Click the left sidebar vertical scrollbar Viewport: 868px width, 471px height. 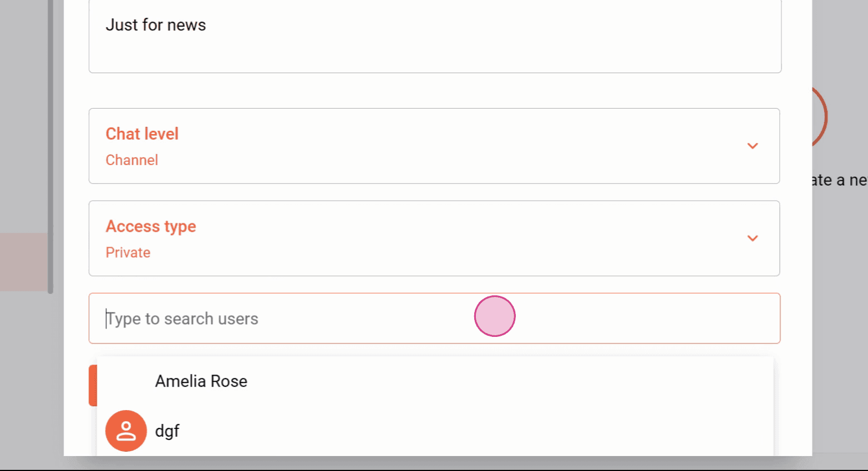click(x=50, y=147)
